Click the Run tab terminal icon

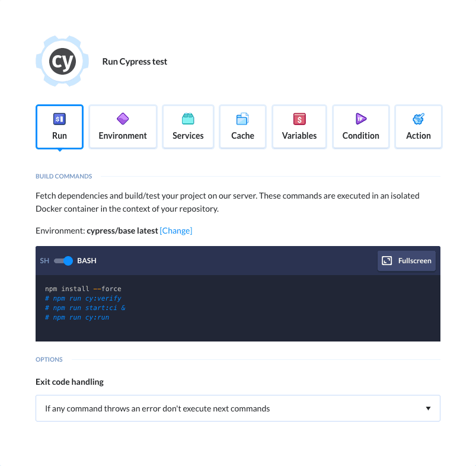pyautogui.click(x=59, y=119)
